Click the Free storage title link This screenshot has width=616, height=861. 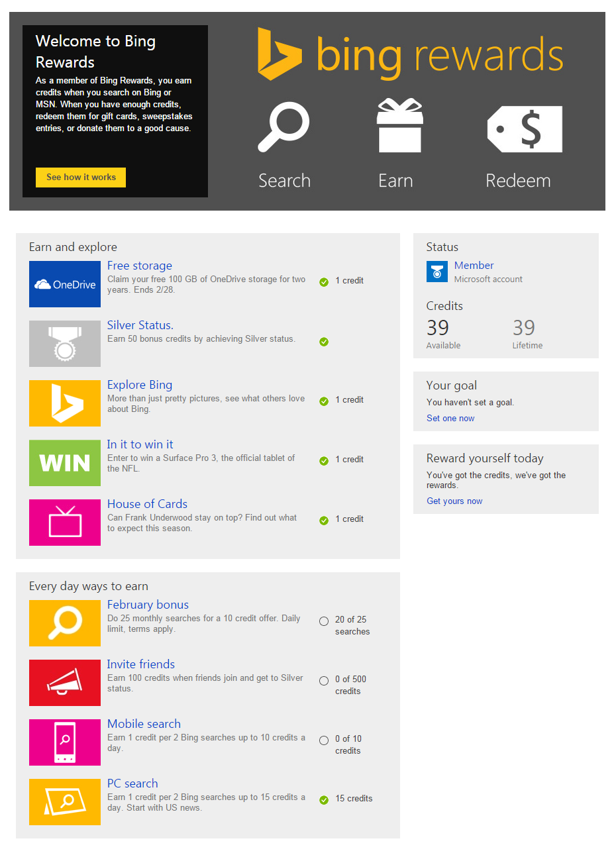pyautogui.click(x=140, y=266)
